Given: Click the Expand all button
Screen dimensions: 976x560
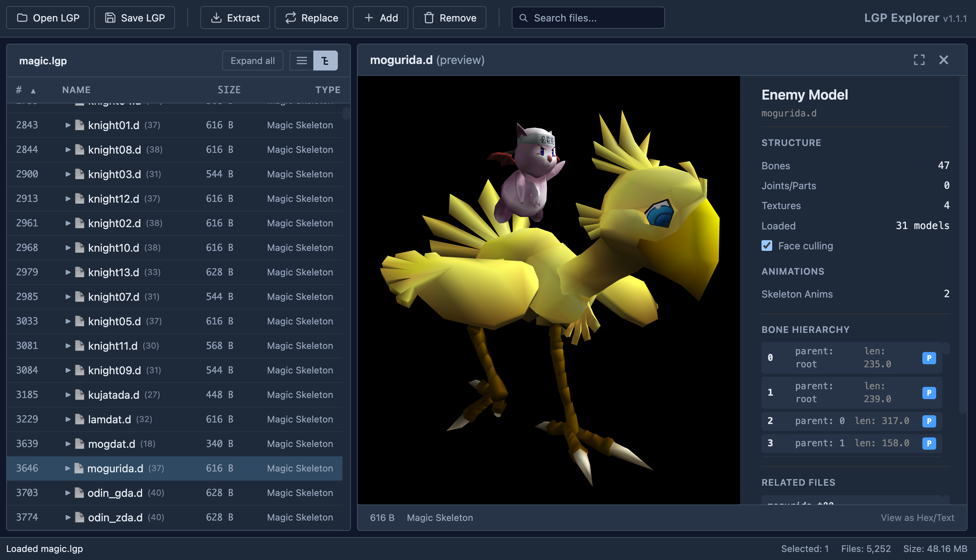Looking at the screenshot, I should (x=253, y=61).
